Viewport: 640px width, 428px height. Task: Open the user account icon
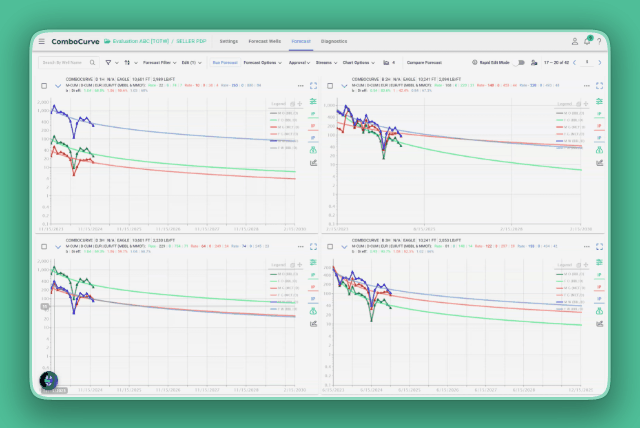[x=575, y=41]
